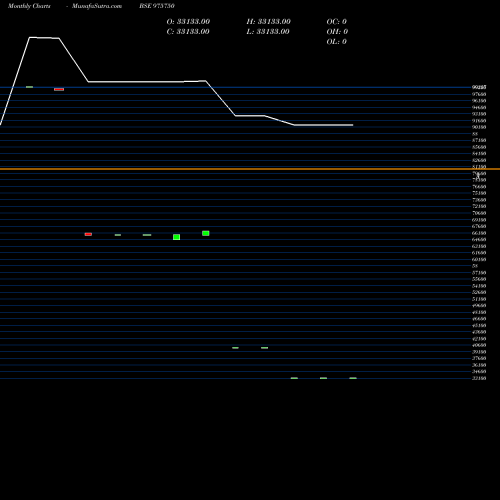The image size is (500, 500).
Task: Click the 'MunafaSutra.com' label in header
Action: 97,6
